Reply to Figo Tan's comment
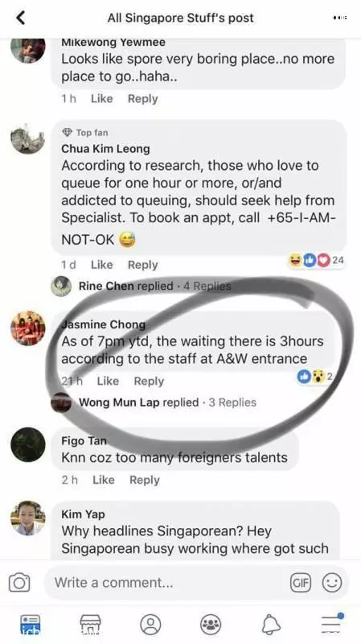 tap(145, 480)
